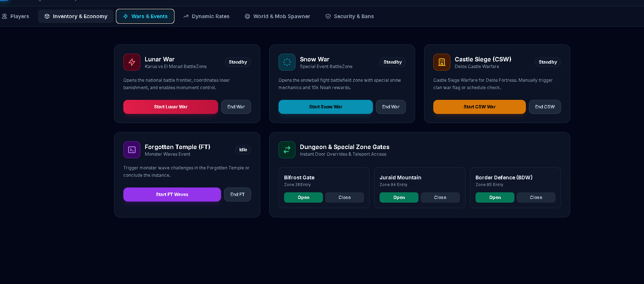
Task: Click the Dynamic Rates trending arrow icon
Action: click(x=186, y=16)
